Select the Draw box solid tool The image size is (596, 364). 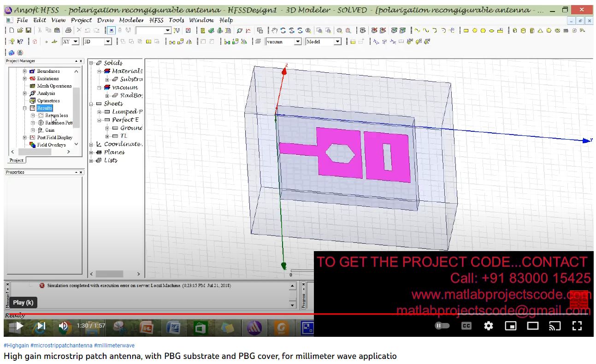coord(515,30)
